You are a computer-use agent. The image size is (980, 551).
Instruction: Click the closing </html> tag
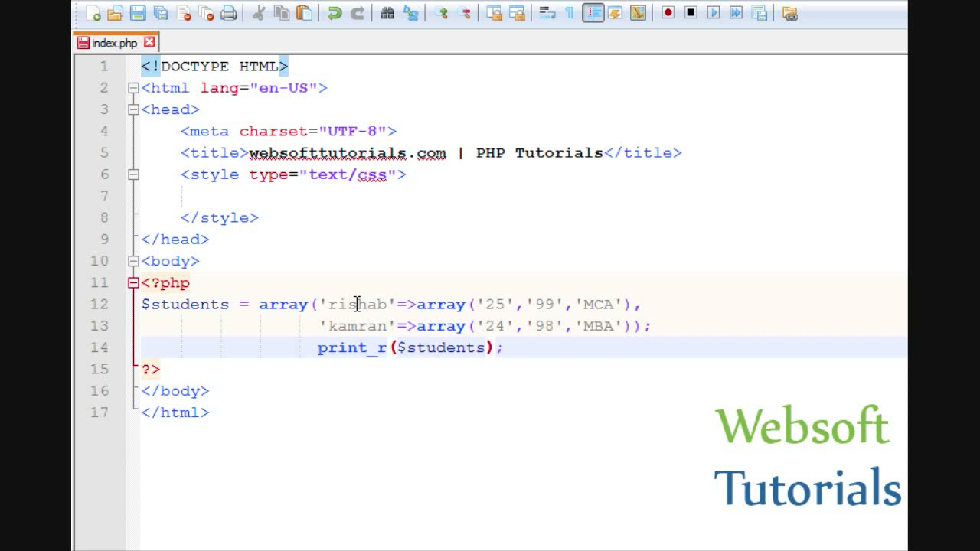coord(175,412)
